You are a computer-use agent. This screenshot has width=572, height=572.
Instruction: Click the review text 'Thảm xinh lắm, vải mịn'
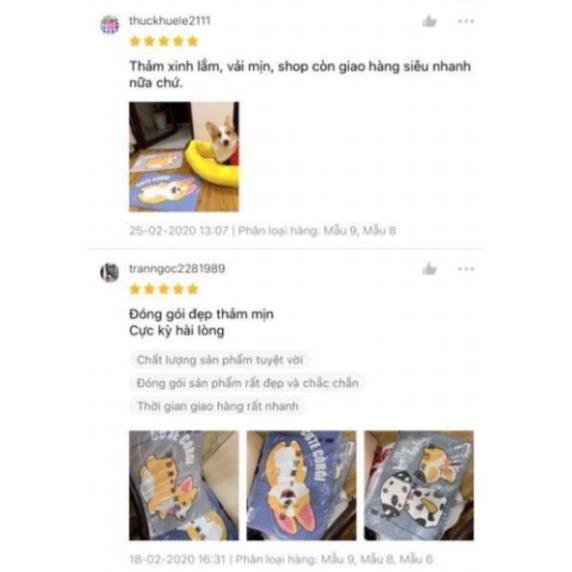(x=202, y=66)
